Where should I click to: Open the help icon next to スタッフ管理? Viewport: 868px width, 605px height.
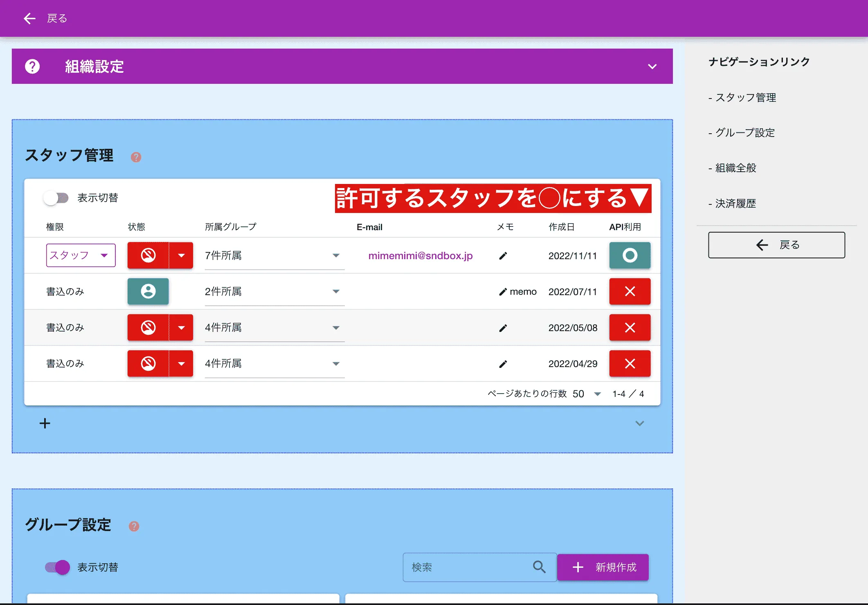point(135,157)
